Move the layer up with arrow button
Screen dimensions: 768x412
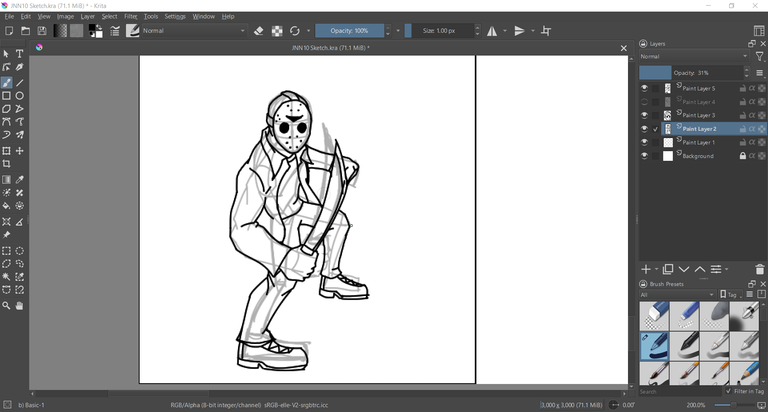(700, 269)
